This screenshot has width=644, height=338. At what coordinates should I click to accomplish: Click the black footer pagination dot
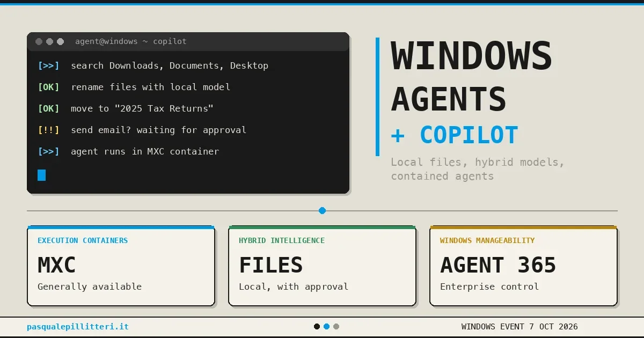tap(317, 326)
